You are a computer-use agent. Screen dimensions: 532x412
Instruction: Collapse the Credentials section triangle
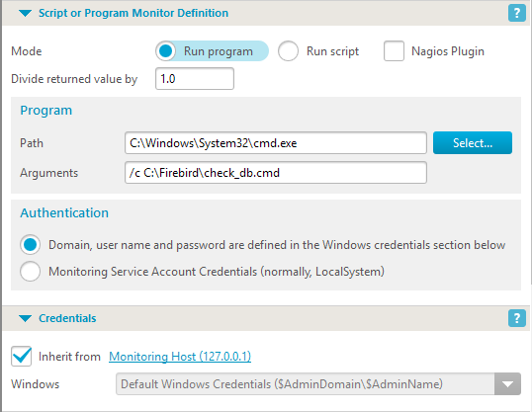pyautogui.click(x=25, y=318)
